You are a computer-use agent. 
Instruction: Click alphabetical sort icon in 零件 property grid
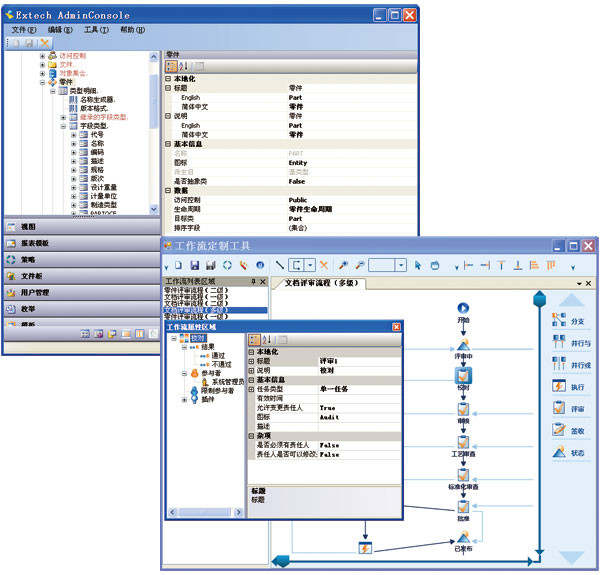click(x=184, y=65)
